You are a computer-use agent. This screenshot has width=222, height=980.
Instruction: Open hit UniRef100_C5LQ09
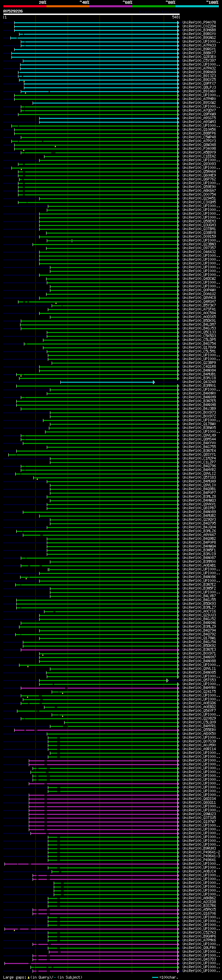click(199, 722)
